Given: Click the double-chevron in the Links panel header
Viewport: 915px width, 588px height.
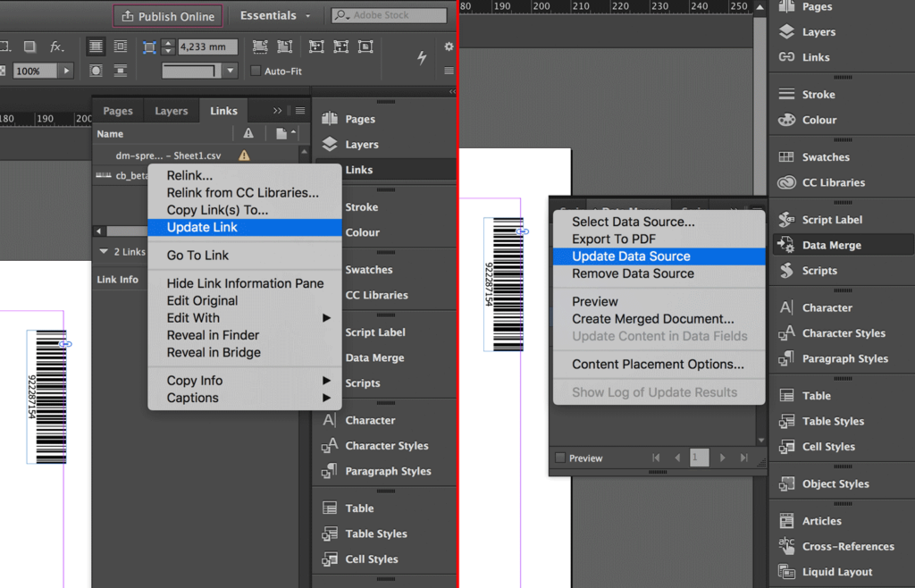Looking at the screenshot, I should pos(277,111).
